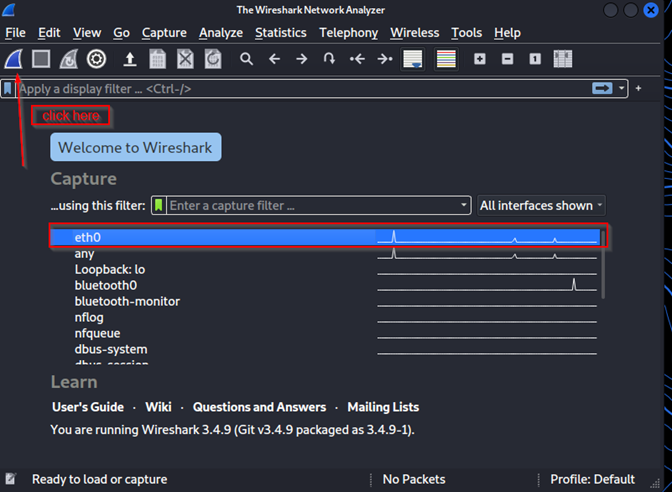Viewport: 672px width, 492px height.
Task: Go to the first packet icon
Action: tap(357, 59)
